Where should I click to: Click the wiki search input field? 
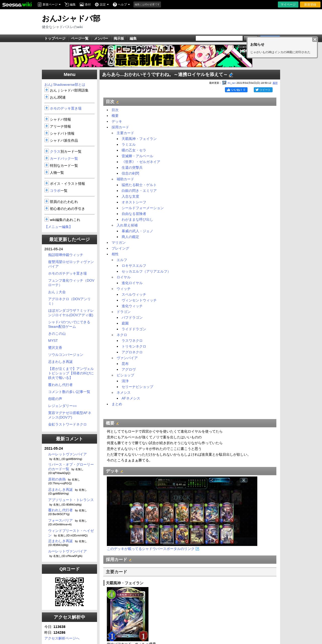click(219, 38)
